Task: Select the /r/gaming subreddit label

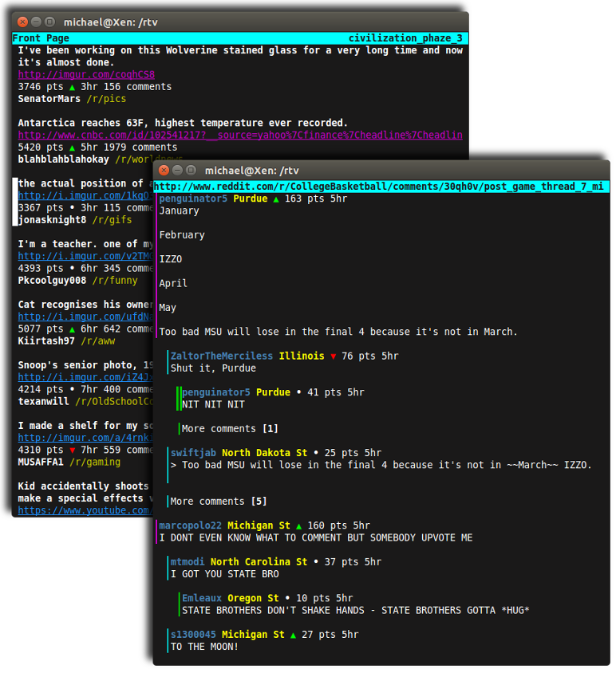Action: [x=95, y=462]
